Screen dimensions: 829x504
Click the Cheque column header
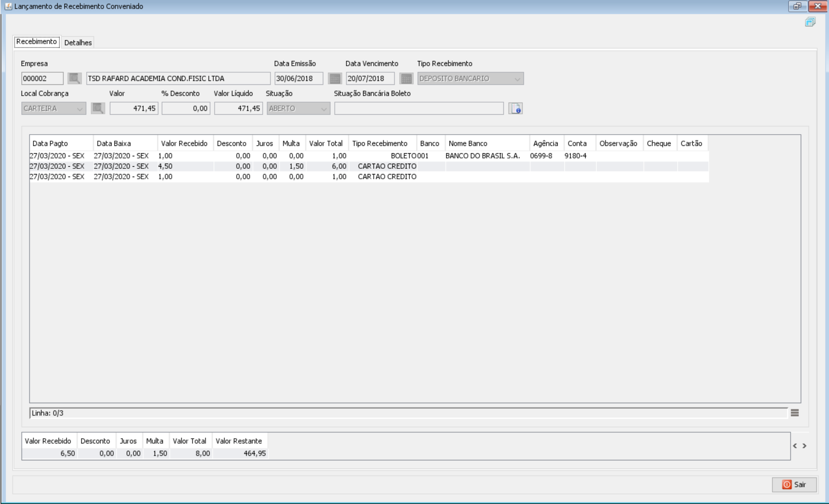point(660,143)
